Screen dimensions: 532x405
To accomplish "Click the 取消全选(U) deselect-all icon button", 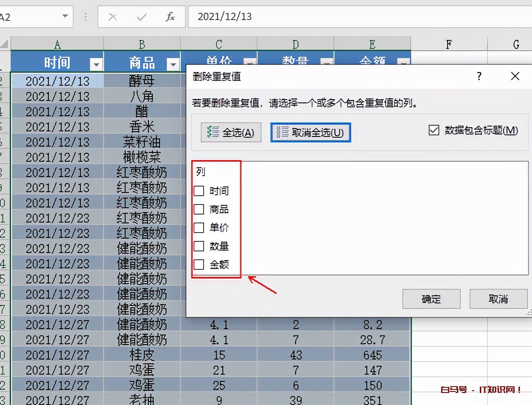I will point(310,132).
